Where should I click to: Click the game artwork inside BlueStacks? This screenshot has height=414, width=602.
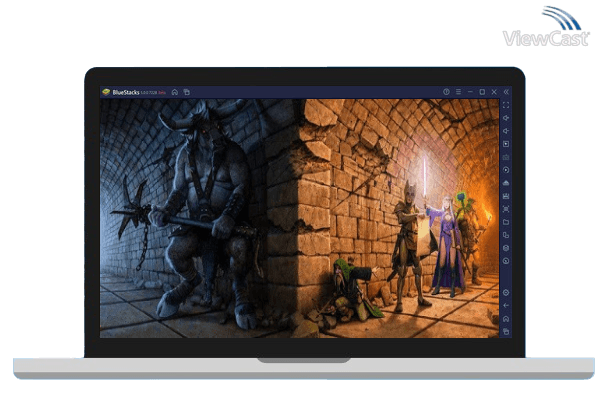[299, 219]
